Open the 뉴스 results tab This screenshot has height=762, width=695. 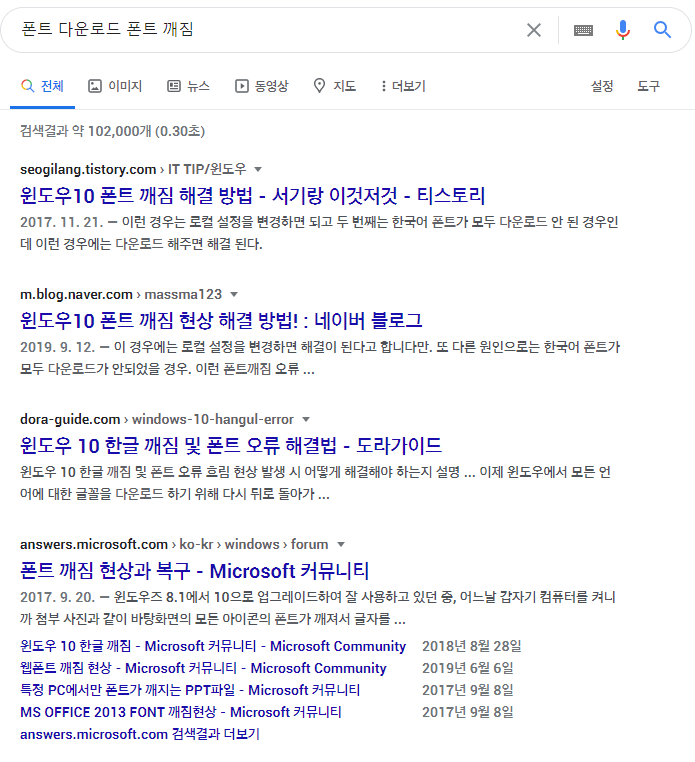(x=188, y=86)
